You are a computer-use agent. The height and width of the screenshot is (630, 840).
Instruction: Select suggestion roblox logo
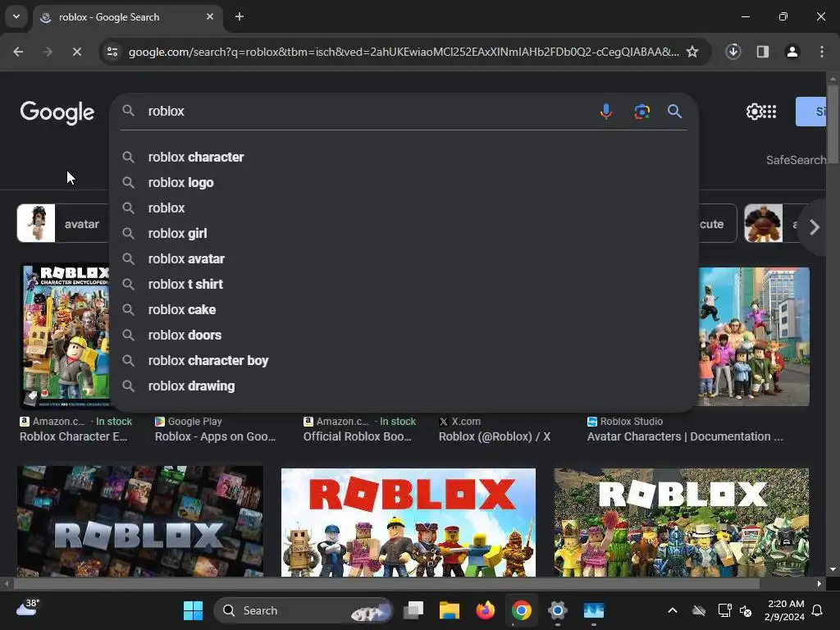click(404, 183)
